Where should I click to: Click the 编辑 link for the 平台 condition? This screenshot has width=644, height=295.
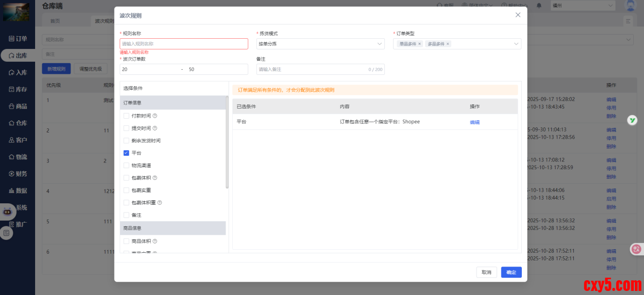click(x=474, y=122)
